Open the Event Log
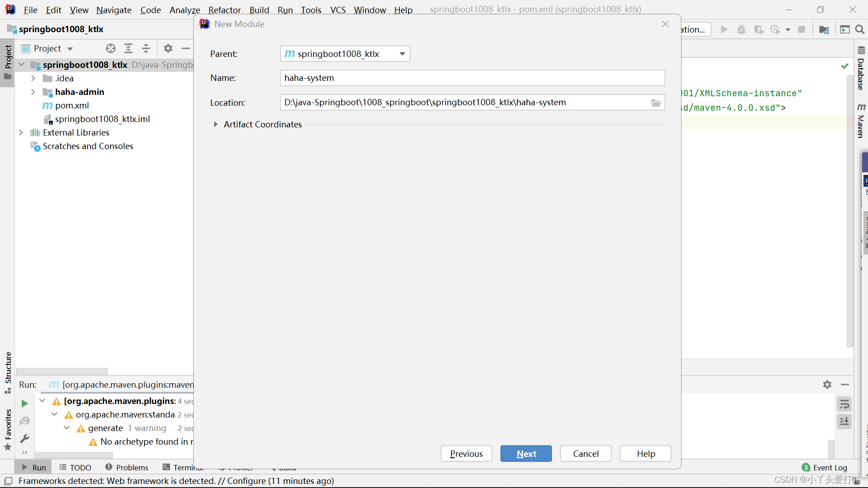Image resolution: width=868 pixels, height=488 pixels. 825,467
